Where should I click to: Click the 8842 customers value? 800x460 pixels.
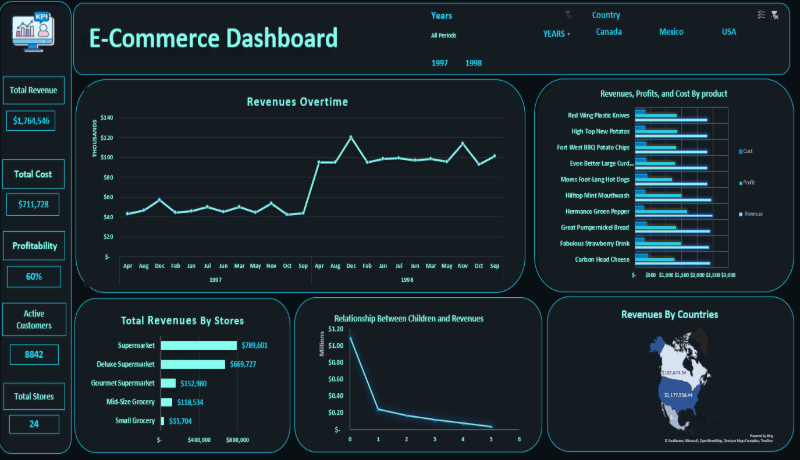34,354
